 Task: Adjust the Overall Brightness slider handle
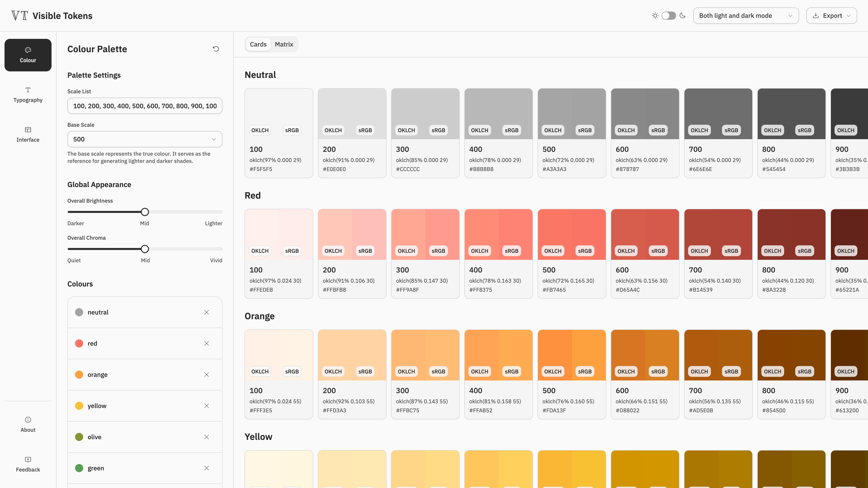point(145,212)
